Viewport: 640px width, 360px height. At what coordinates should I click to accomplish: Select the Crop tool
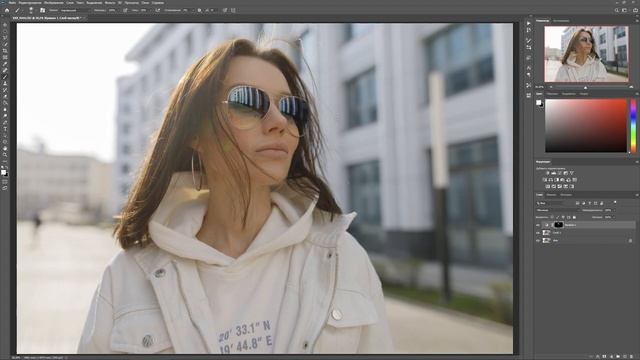5,51
